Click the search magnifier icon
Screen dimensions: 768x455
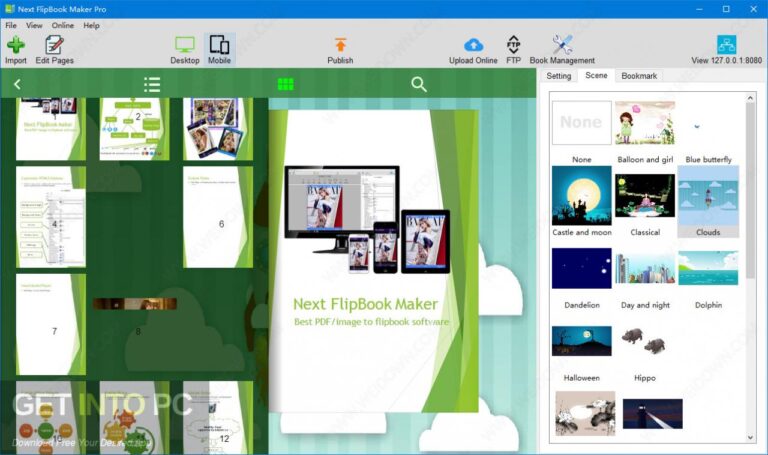coord(419,84)
